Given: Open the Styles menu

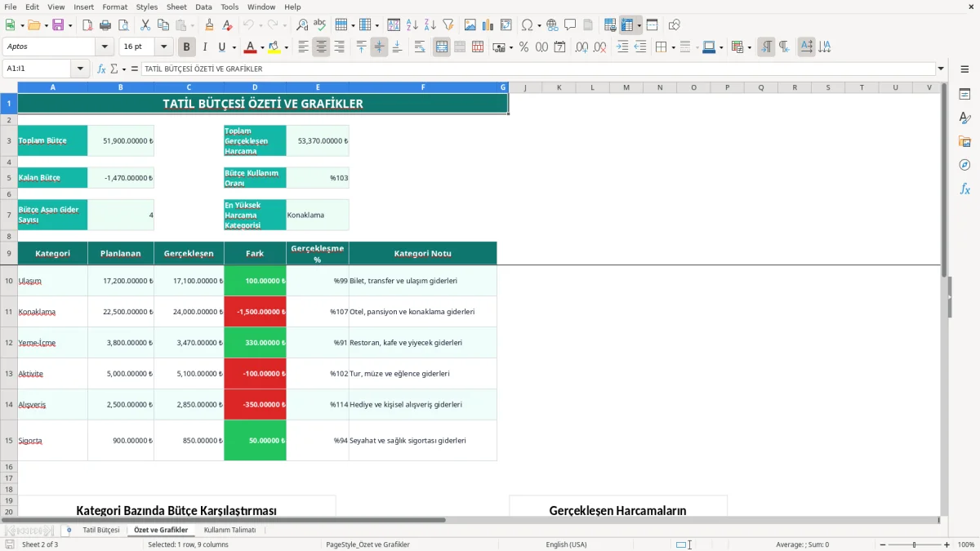Looking at the screenshot, I should [147, 7].
